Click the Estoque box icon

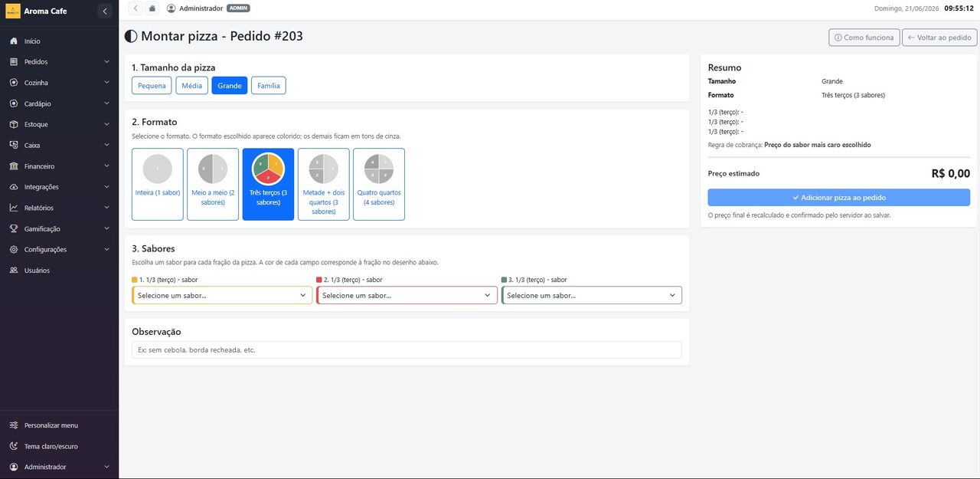[14, 124]
